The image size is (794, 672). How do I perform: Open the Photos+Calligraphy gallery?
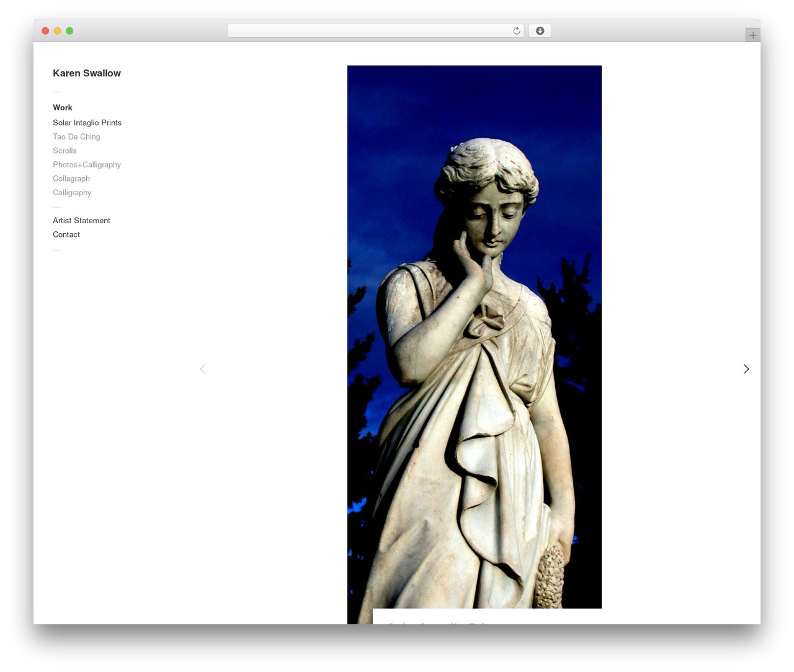tap(87, 164)
